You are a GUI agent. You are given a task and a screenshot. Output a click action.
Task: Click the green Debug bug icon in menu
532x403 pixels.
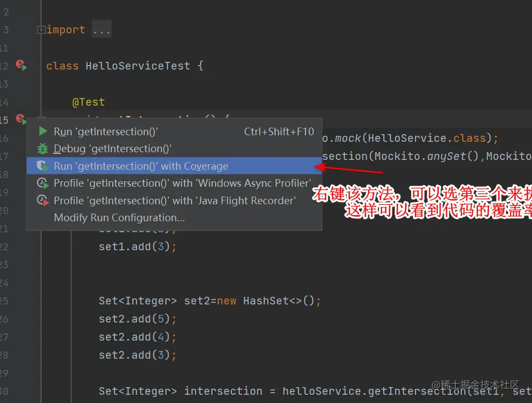point(43,149)
